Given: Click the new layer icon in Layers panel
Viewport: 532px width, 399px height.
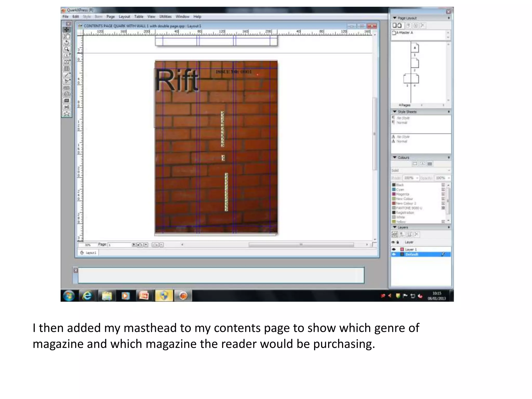Looking at the screenshot, I should (394, 234).
